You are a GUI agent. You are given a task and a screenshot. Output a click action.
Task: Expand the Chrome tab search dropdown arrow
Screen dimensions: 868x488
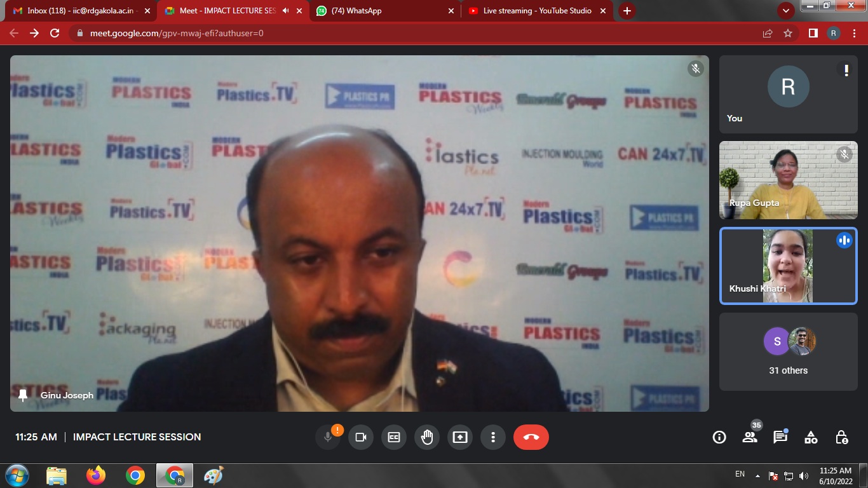point(786,11)
